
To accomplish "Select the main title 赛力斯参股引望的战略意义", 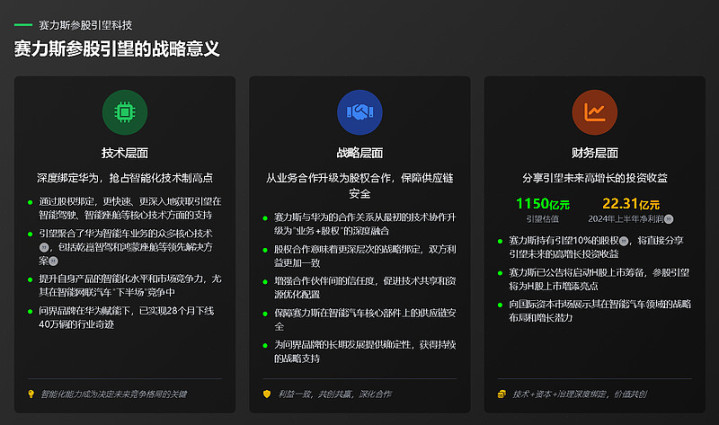I will (117, 49).
